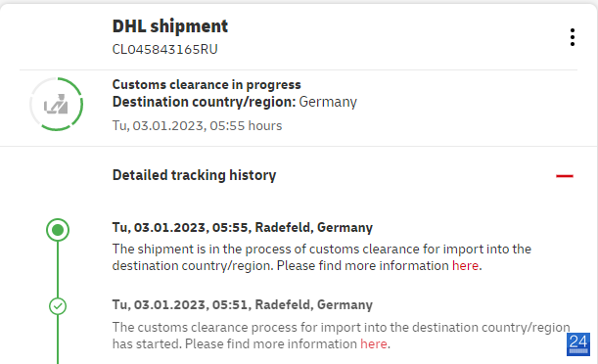Click the shipment in process of customs description
Image resolution: width=598 pixels, height=364 pixels.
321,257
